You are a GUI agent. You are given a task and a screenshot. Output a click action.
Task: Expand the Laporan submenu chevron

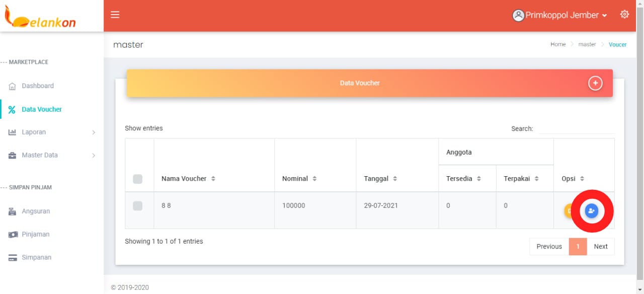coord(94,132)
